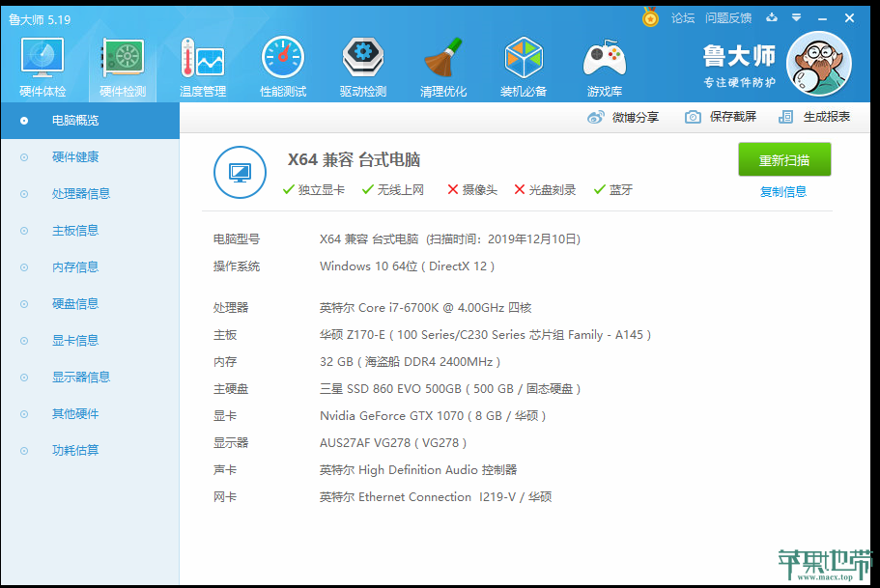This screenshot has height=588, width=880.
Task: Select the 硬件检测 hardware detection icon
Action: pos(123,67)
